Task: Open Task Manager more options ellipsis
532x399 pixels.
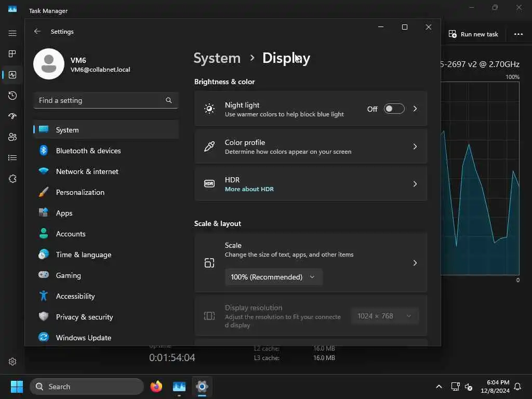Action: [x=518, y=34]
